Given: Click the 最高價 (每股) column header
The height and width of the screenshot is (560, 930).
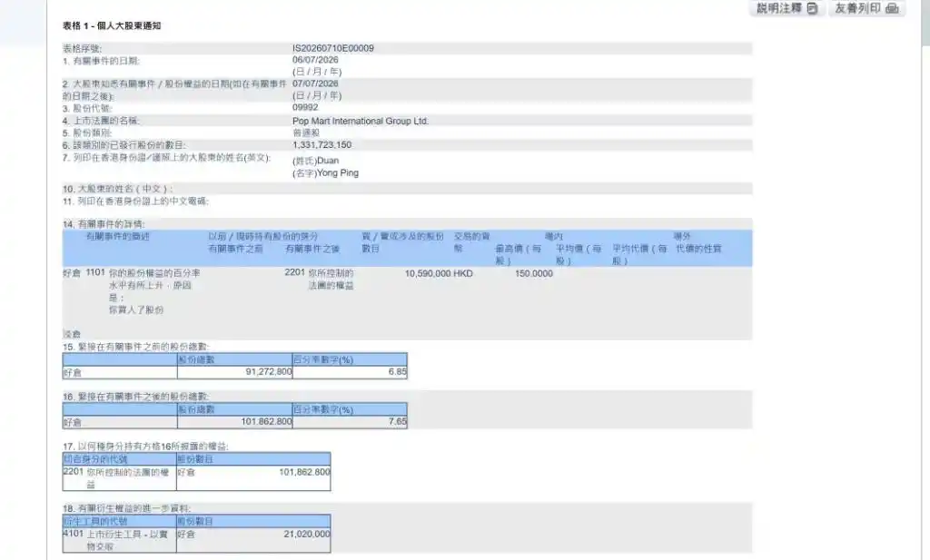Looking at the screenshot, I should tap(519, 254).
